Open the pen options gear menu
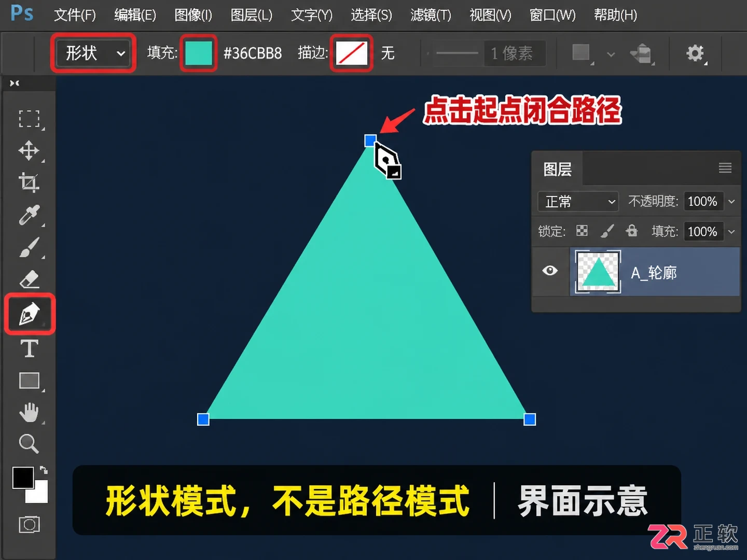Viewport: 747px width, 560px height. [695, 53]
